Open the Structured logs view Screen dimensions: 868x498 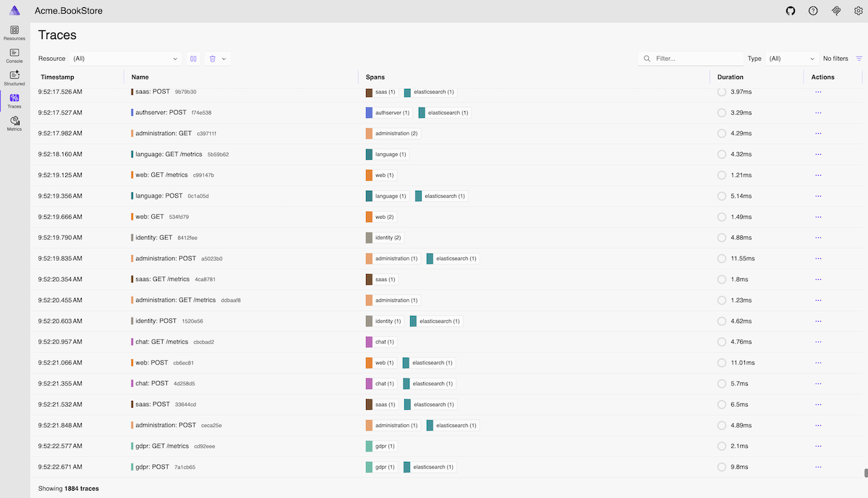14,78
